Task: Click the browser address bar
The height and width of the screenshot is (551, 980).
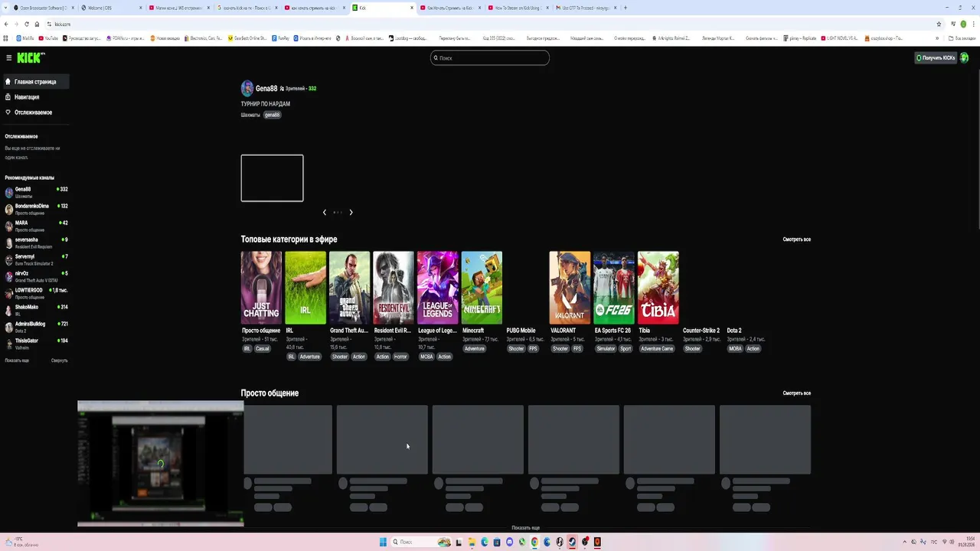Action: (490, 24)
